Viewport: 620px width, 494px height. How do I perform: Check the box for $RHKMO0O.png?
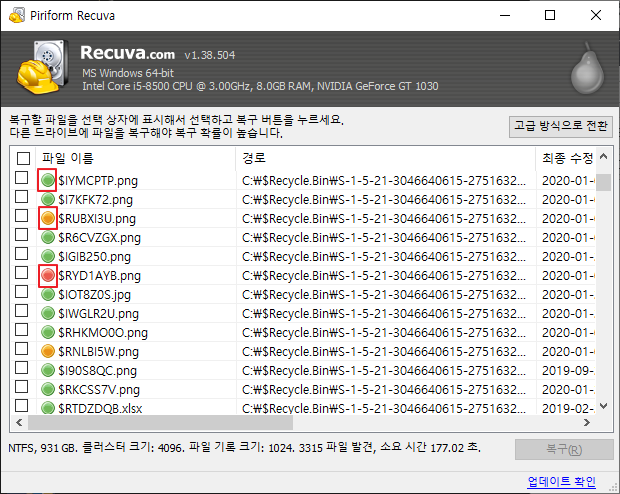click(x=21, y=329)
